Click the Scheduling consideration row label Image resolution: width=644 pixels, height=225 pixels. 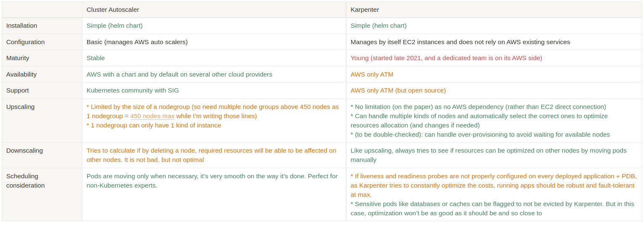[x=25, y=181]
